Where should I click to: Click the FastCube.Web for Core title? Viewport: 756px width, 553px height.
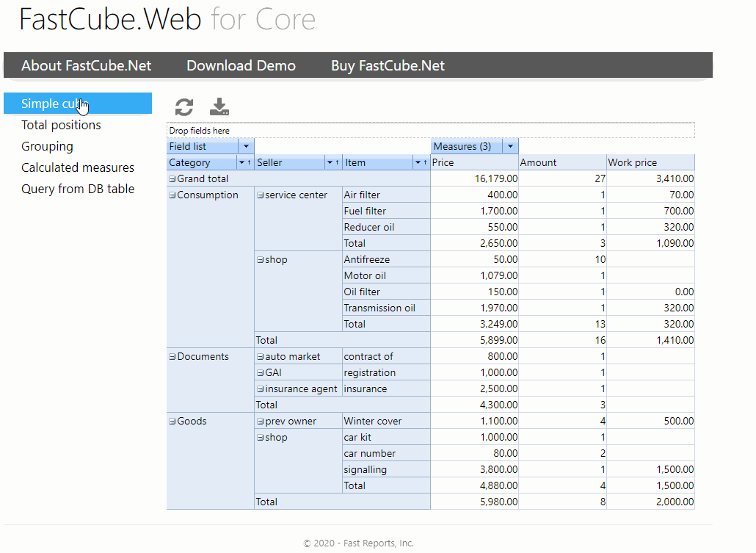[167, 20]
